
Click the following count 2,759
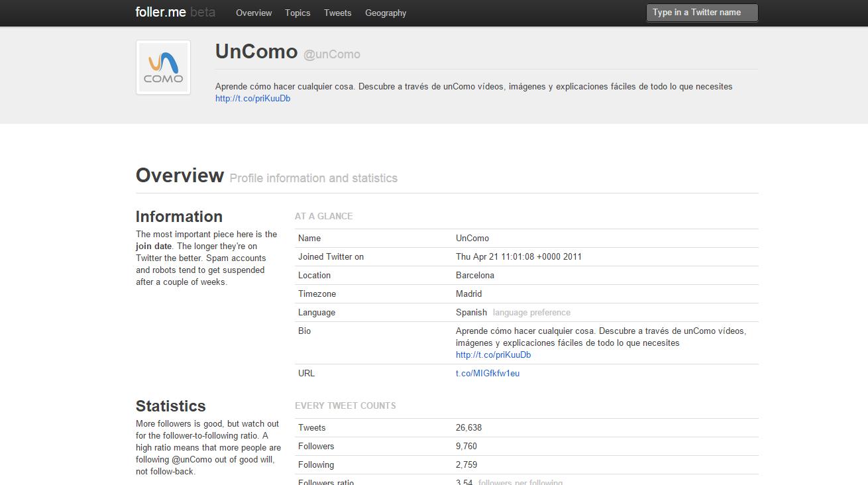[x=466, y=464]
